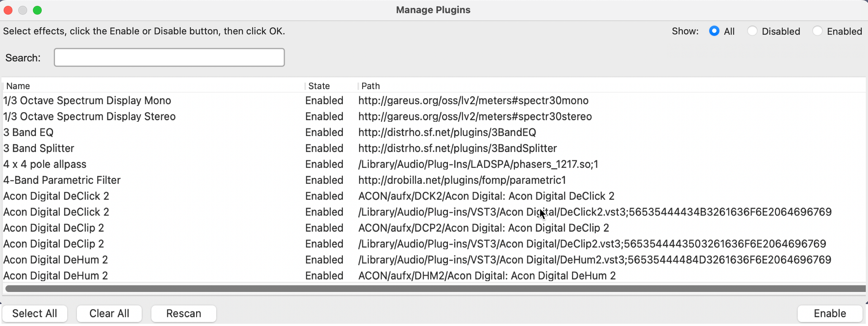Click the Select All button
Image resolution: width=868 pixels, height=326 pixels.
tap(35, 313)
